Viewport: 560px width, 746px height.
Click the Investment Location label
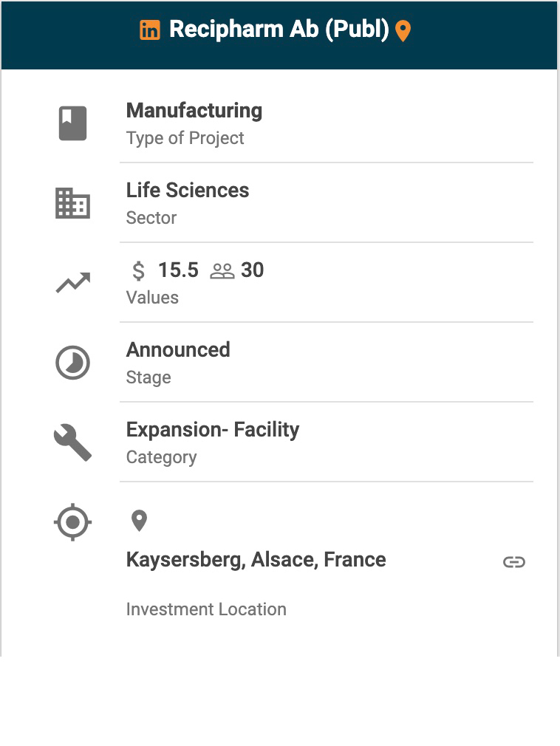[x=206, y=609]
